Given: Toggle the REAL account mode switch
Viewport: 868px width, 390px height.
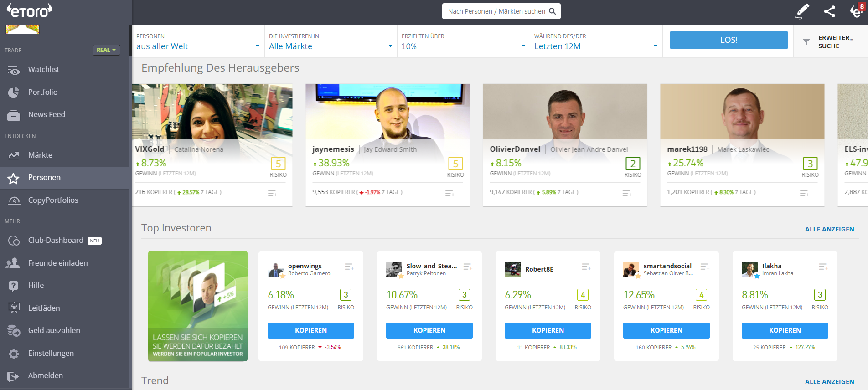Looking at the screenshot, I should pyautogui.click(x=106, y=50).
